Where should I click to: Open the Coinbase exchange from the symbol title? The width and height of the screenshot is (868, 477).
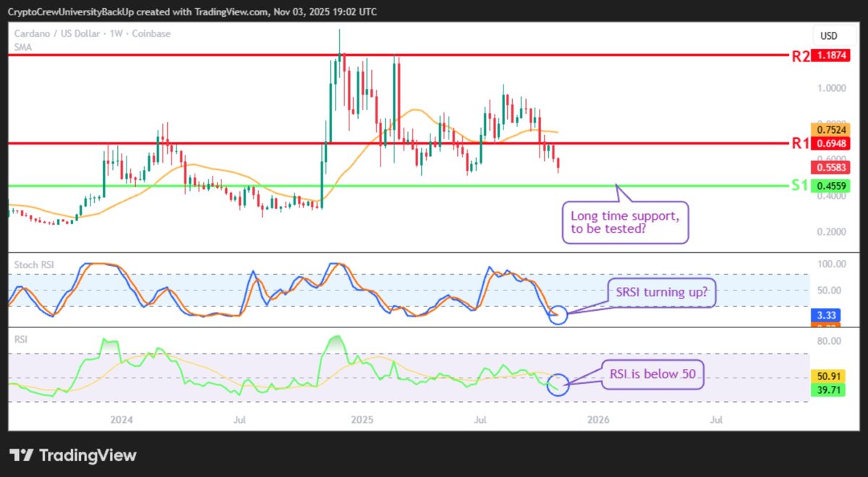pyautogui.click(x=153, y=33)
